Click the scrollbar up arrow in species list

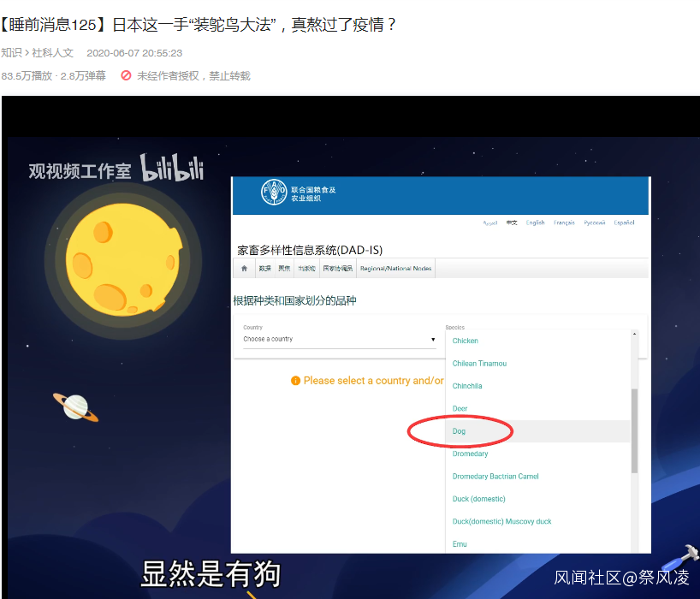pyautogui.click(x=634, y=334)
